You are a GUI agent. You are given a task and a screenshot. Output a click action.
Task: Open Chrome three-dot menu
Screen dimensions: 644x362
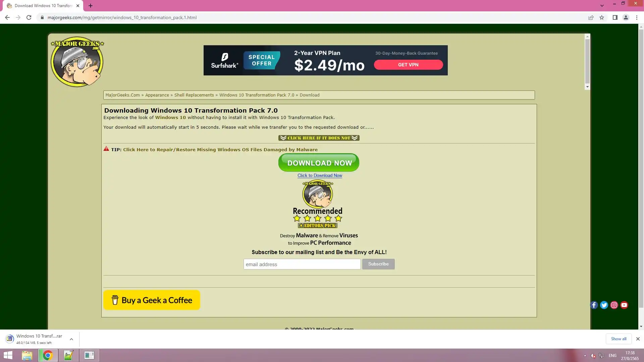pyautogui.click(x=637, y=17)
